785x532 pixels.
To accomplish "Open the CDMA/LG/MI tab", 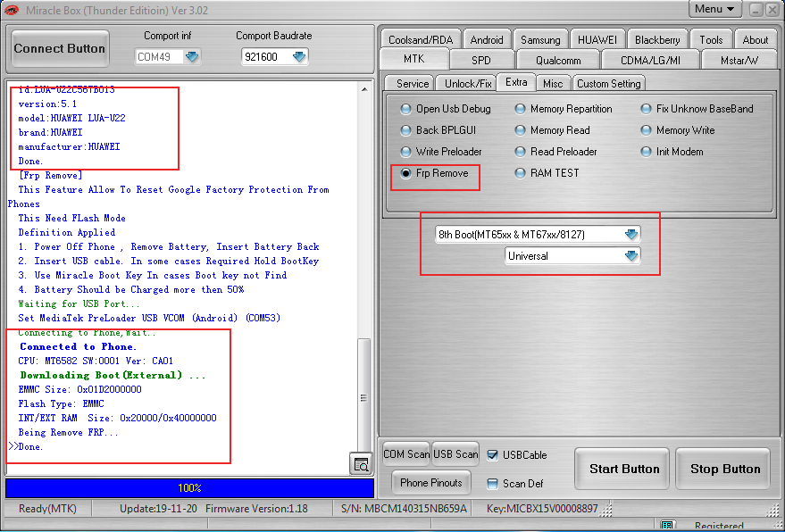I will click(650, 60).
